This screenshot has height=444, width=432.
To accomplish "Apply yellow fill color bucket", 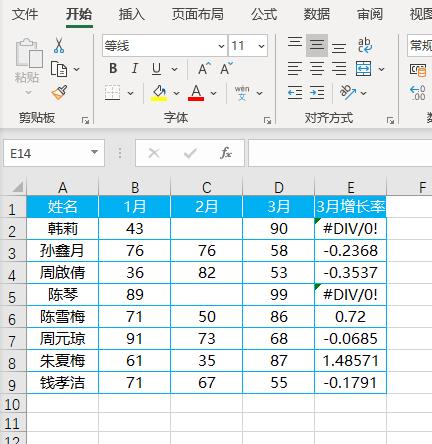I will (x=159, y=93).
